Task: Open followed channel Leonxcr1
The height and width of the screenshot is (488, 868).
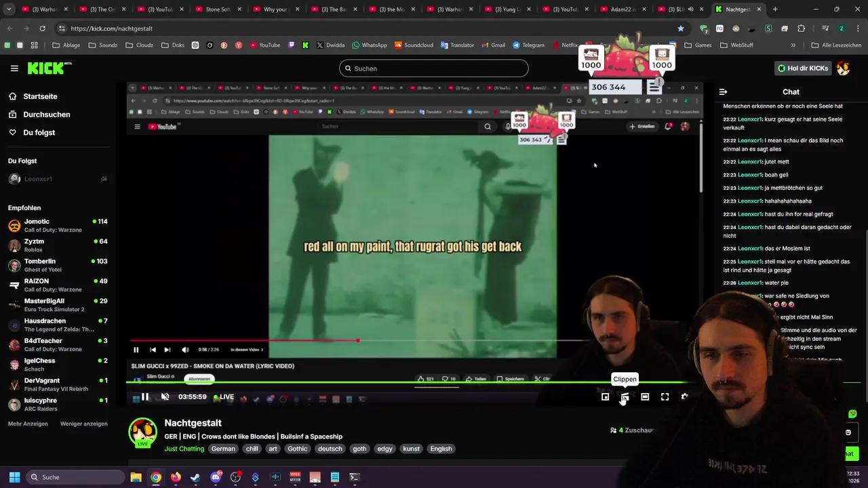Action: [x=58, y=179]
